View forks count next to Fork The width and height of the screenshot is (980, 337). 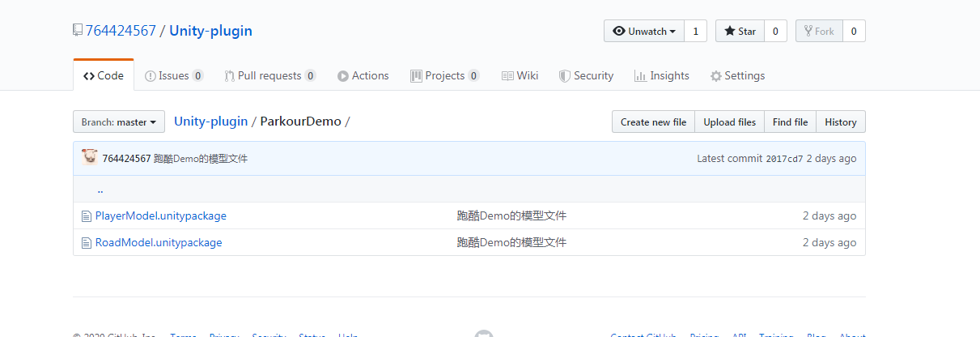click(854, 31)
